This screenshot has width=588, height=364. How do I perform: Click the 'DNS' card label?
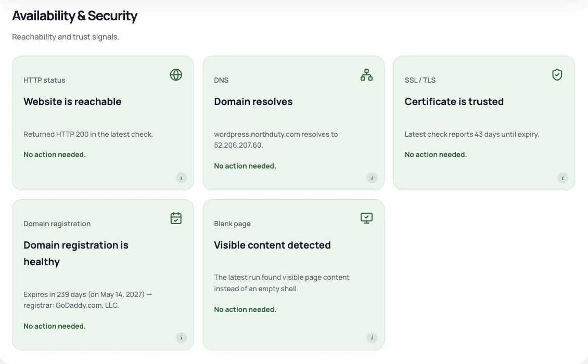221,80
